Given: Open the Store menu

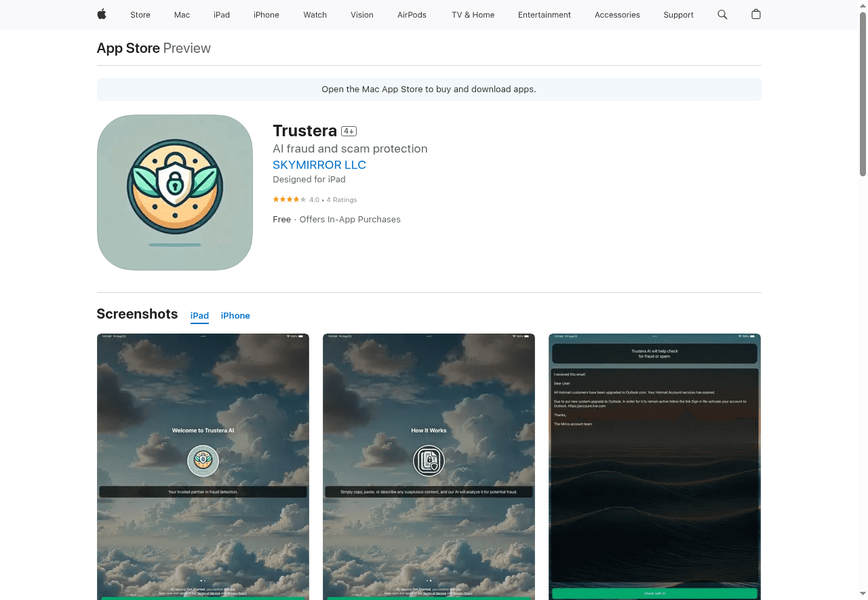Looking at the screenshot, I should coord(140,15).
